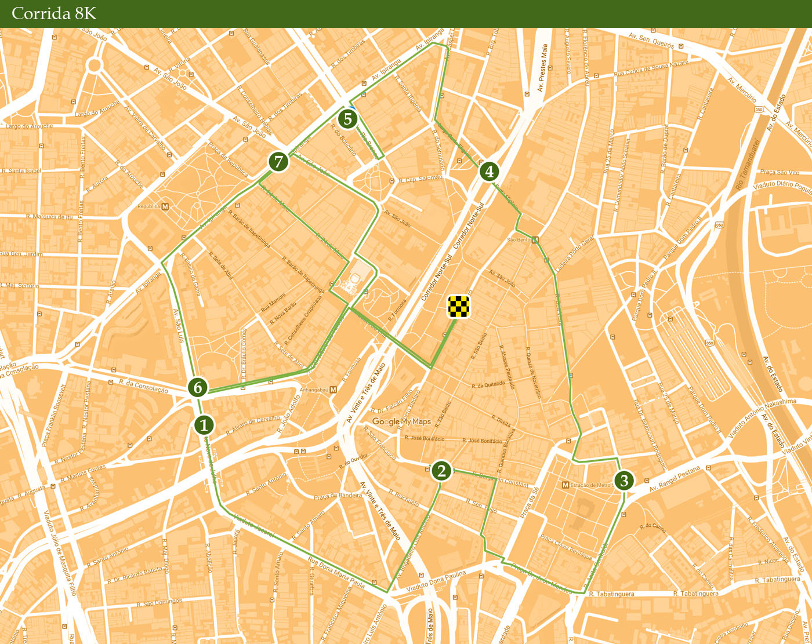
Task: Click the República metro station icon
Action: (165, 206)
